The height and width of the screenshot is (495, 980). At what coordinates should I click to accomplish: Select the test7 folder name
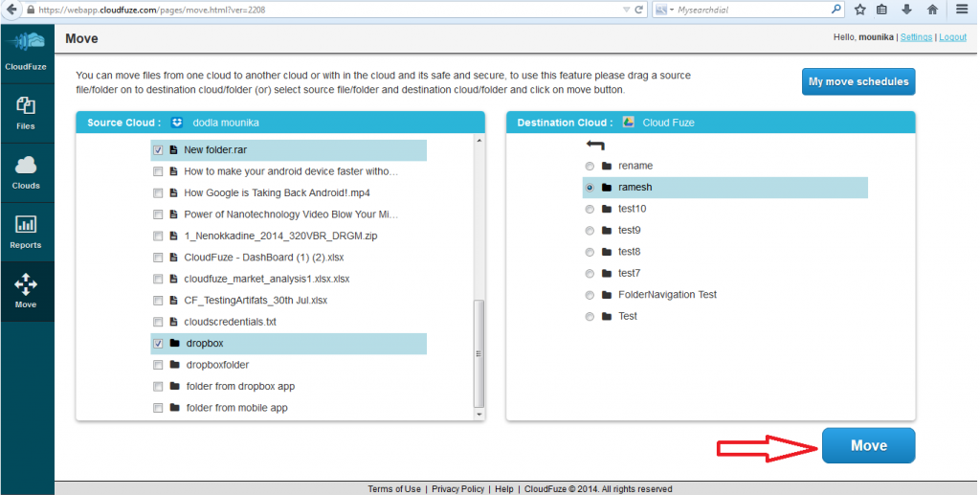click(630, 273)
